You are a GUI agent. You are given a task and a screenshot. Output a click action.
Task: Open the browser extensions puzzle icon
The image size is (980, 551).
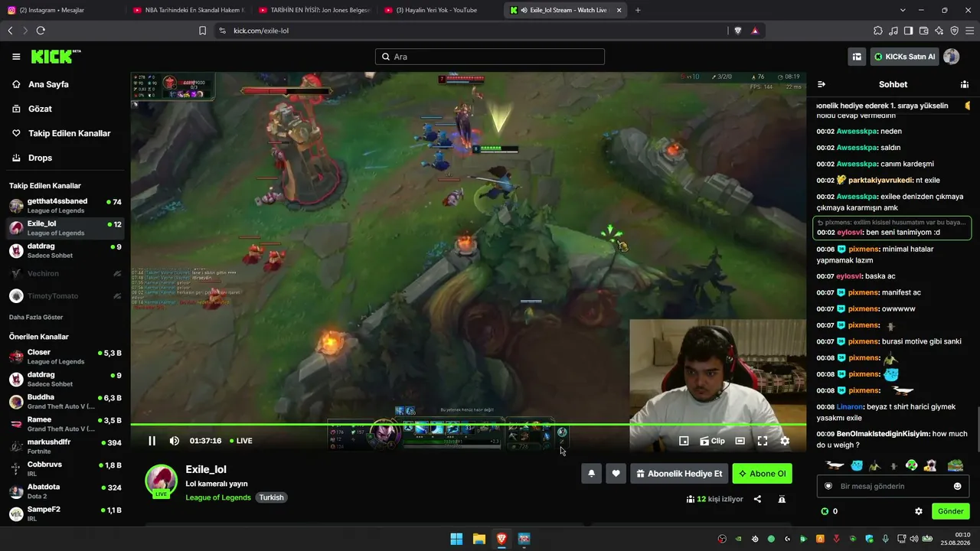(877, 31)
